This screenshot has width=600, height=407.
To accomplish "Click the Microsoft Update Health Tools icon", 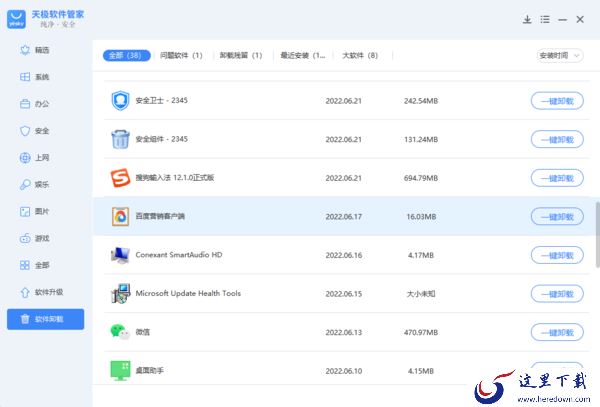I will click(120, 294).
